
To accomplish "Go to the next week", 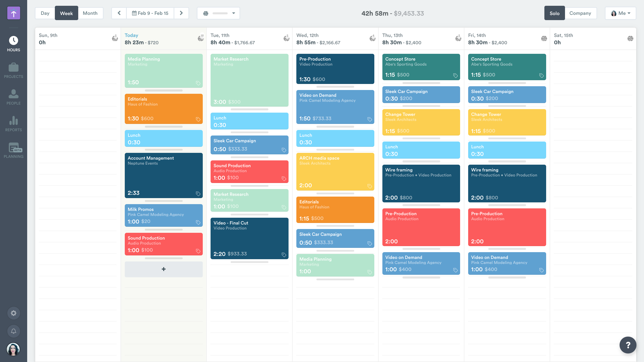I will pos(181,13).
